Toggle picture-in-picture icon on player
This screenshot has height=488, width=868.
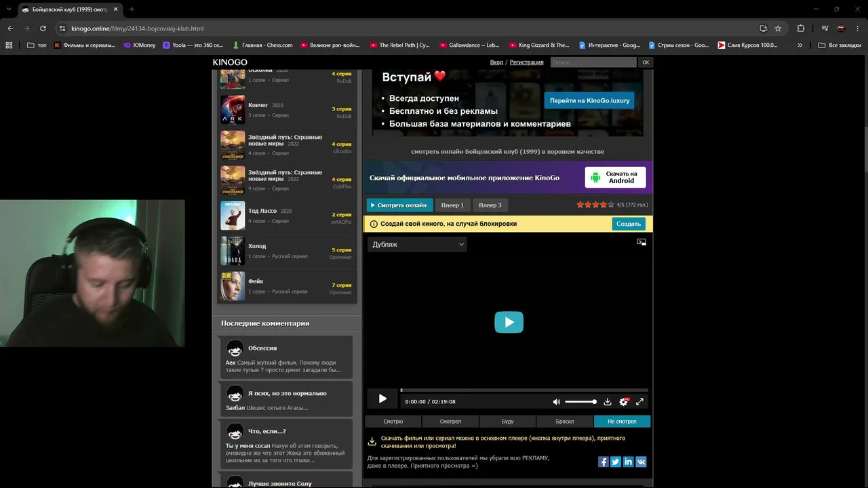pyautogui.click(x=642, y=242)
